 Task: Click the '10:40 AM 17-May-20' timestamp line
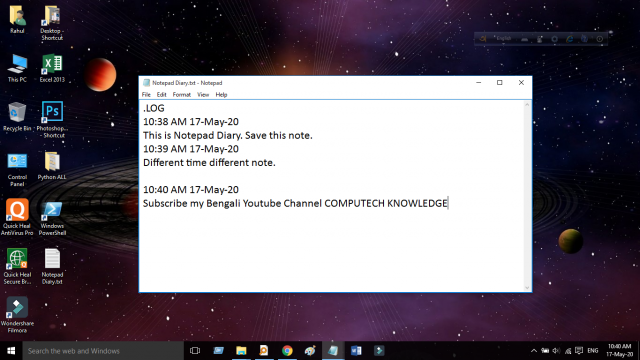point(191,190)
